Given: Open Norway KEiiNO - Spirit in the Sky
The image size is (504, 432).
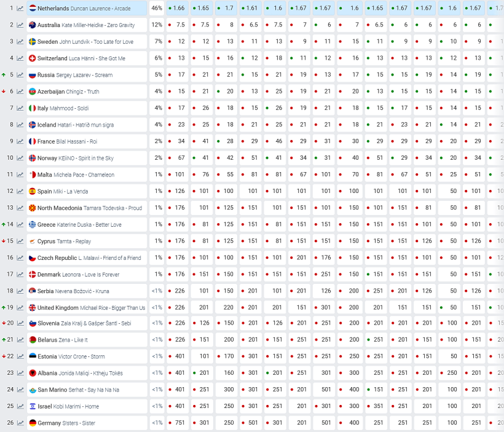Looking at the screenshot, I should pos(87,158).
